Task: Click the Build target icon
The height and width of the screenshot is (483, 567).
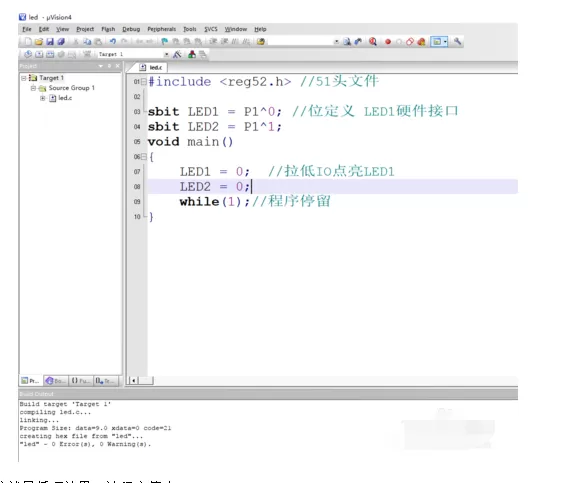Action: 39,54
